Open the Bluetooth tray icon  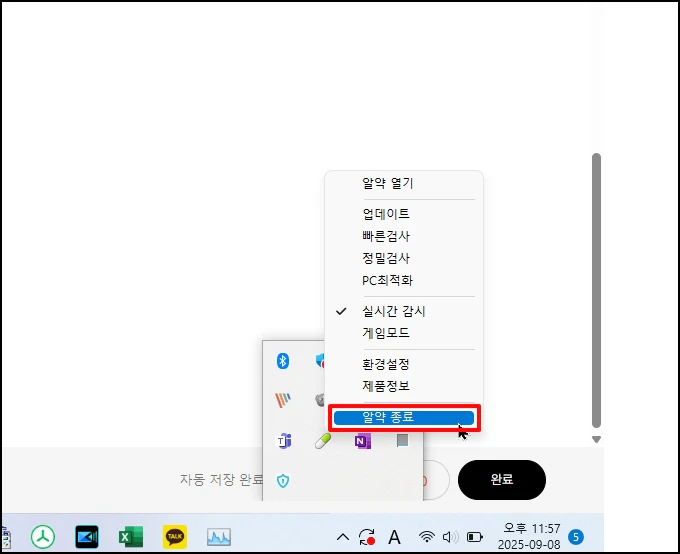point(283,361)
